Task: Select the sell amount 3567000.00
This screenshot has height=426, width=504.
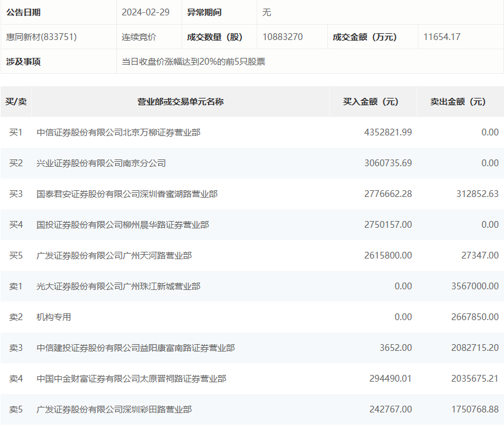Action: point(474,286)
